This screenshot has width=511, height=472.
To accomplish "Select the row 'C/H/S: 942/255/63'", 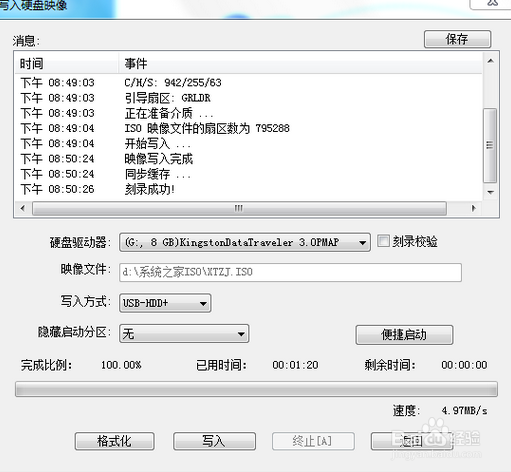I will coord(248,82).
